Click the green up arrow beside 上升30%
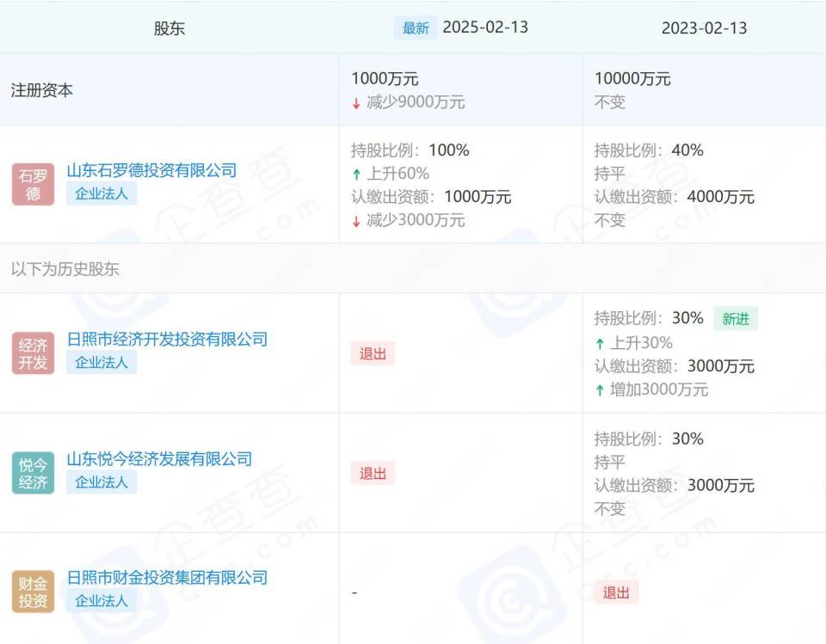Image resolution: width=826 pixels, height=644 pixels. [600, 345]
